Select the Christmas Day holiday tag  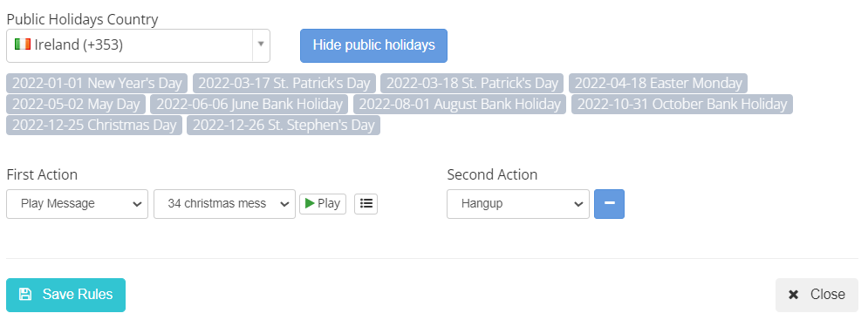tap(94, 125)
